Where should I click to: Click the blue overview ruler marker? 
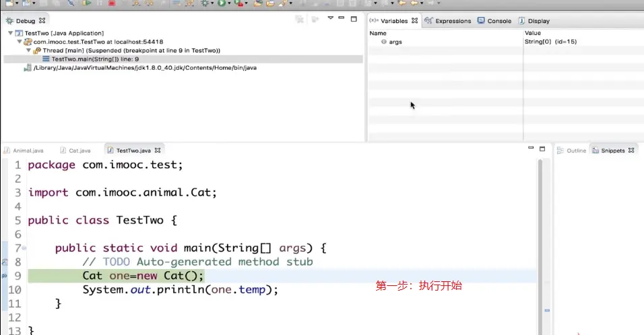coord(547,310)
